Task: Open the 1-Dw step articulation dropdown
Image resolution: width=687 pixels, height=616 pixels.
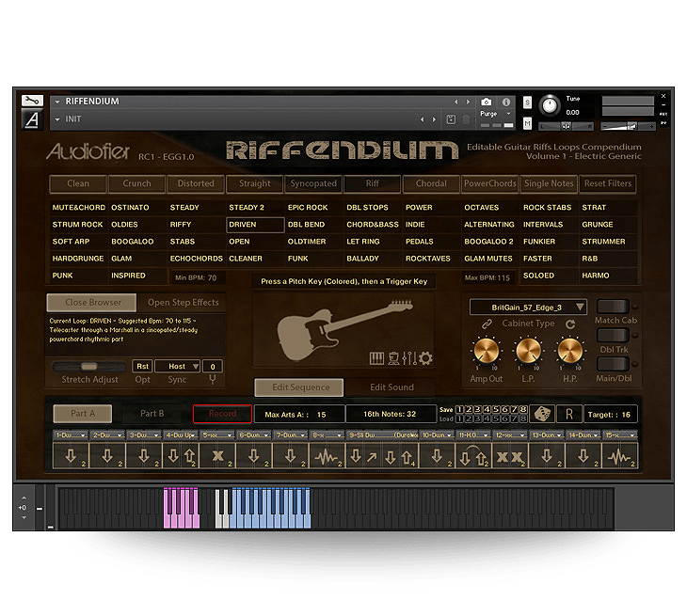Action: 71,435
